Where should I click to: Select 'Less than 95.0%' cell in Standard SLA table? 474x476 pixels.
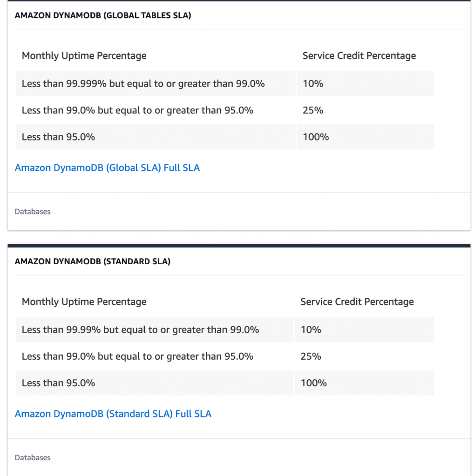(x=59, y=383)
